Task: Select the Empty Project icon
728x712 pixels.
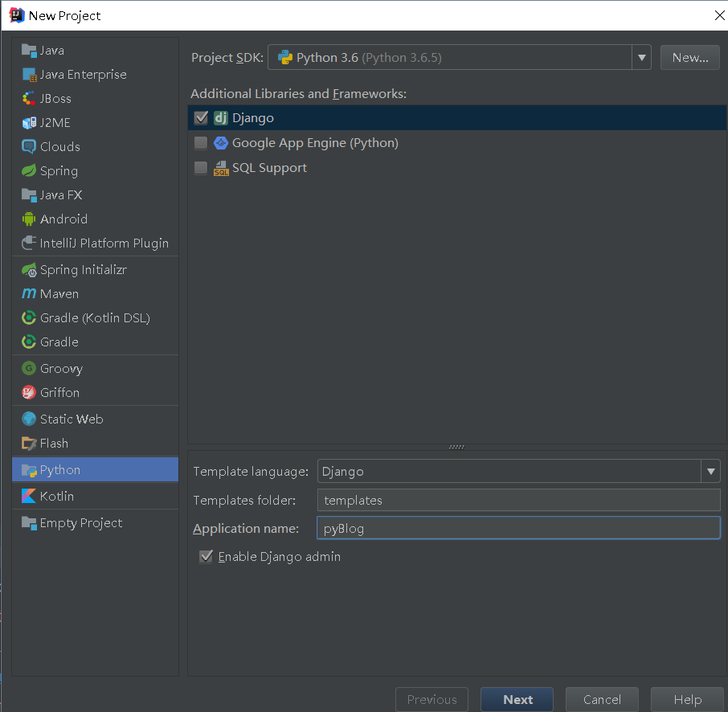Action: [x=29, y=523]
